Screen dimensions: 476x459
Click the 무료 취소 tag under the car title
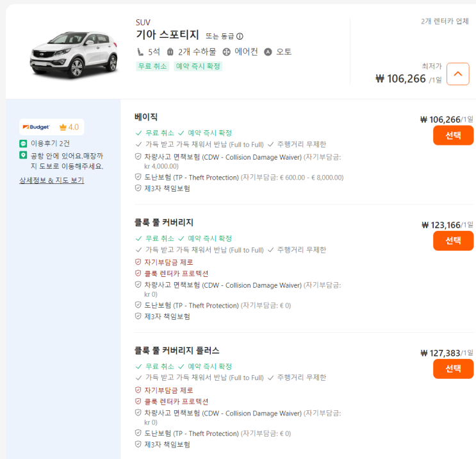[152, 66]
